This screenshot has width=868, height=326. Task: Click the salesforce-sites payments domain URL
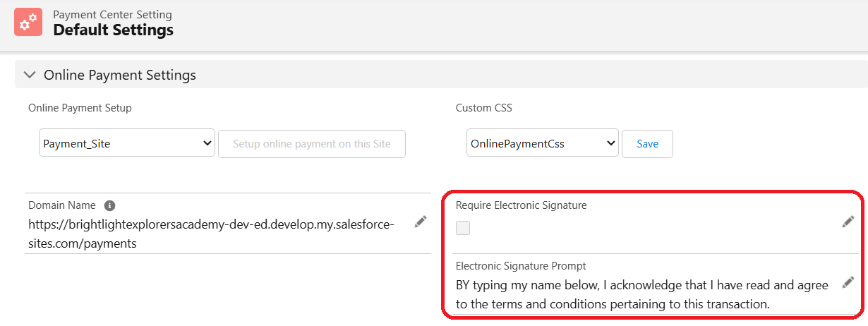[x=212, y=234]
